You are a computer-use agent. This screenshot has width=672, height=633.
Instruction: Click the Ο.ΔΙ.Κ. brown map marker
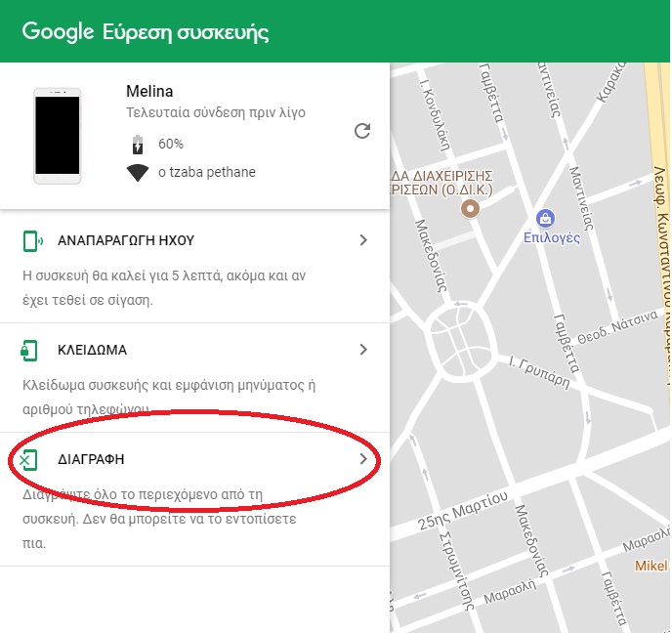point(470,209)
